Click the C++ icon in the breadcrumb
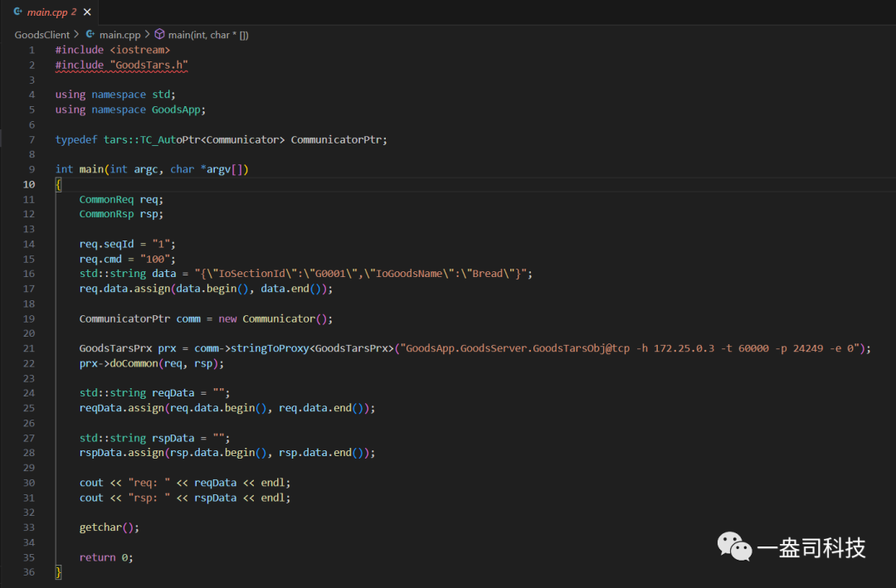The image size is (896, 588). pos(90,34)
